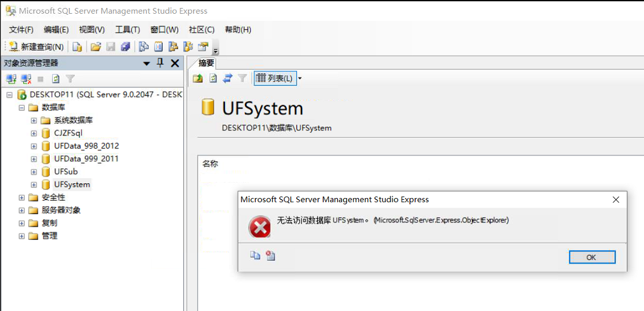This screenshot has width=644, height=311.
Task: Expand the 服务器对象 folder
Action: tap(22, 211)
